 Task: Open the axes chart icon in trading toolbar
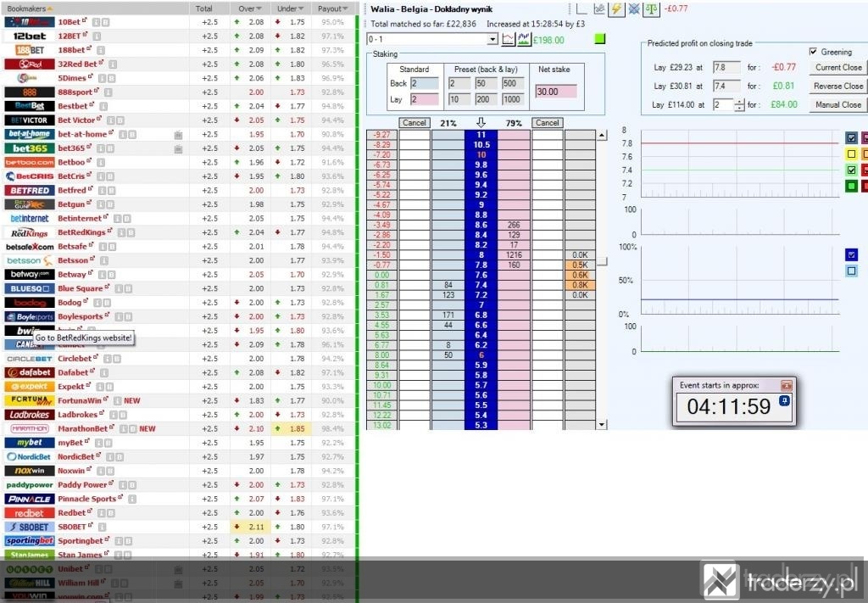581,8
